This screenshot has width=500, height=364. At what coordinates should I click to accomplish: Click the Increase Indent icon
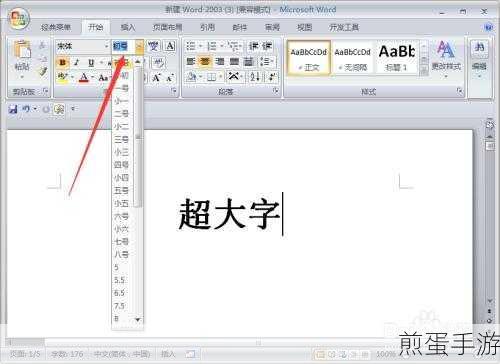tap(267, 46)
